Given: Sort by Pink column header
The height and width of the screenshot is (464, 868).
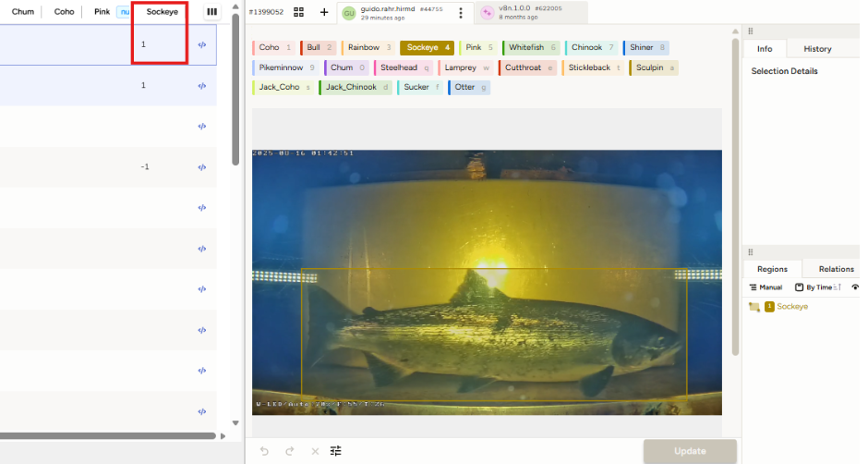Looking at the screenshot, I should (102, 12).
